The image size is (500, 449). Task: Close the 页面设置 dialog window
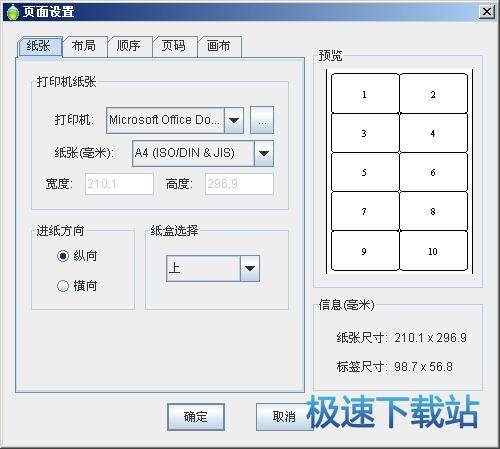[x=486, y=12]
